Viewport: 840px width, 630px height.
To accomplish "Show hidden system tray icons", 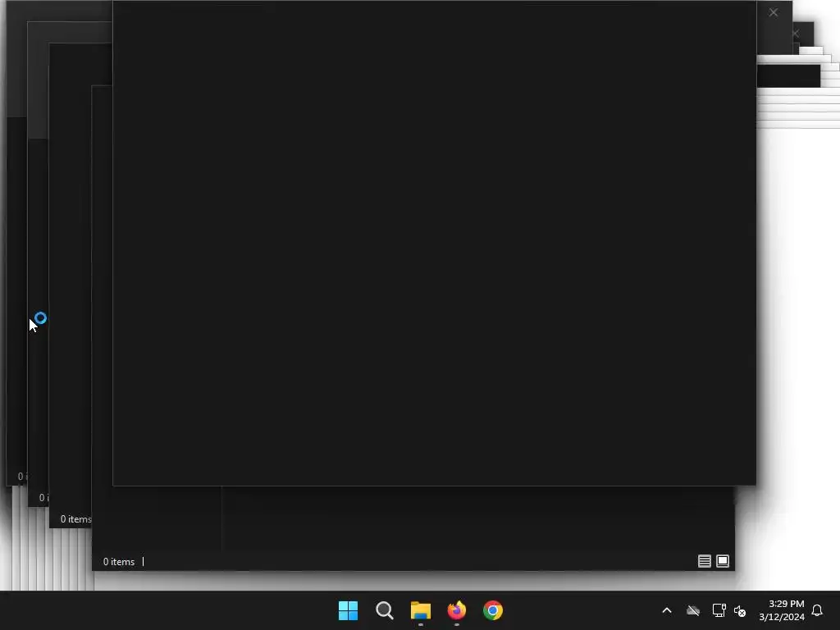I will coord(667,610).
